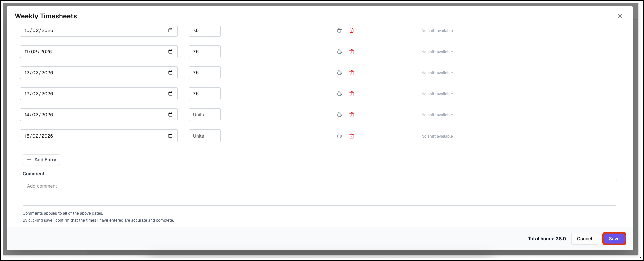The width and height of the screenshot is (644, 261).
Task: Open the calendar picker for 12/02/2026
Action: pyautogui.click(x=170, y=73)
